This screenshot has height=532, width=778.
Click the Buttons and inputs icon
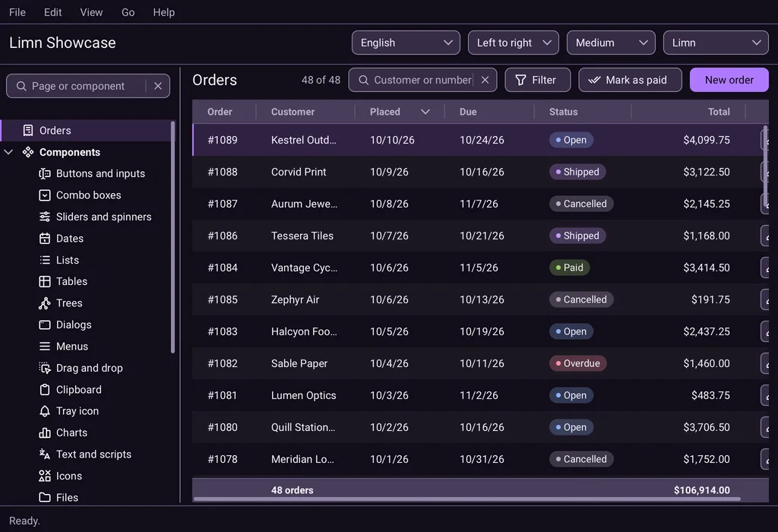[x=45, y=174]
